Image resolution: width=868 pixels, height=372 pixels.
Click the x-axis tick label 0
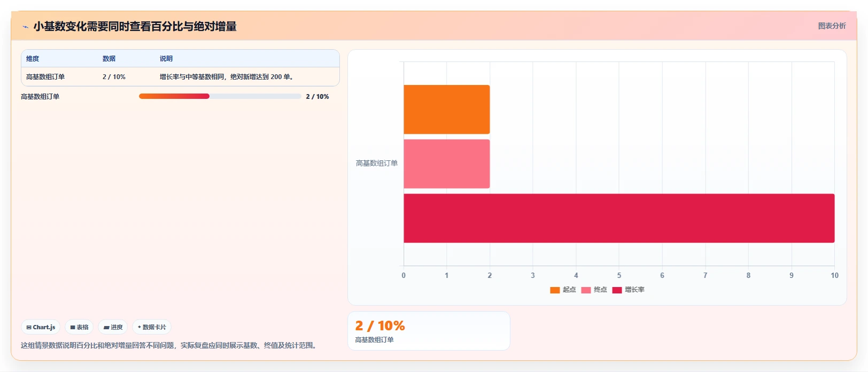click(x=404, y=275)
